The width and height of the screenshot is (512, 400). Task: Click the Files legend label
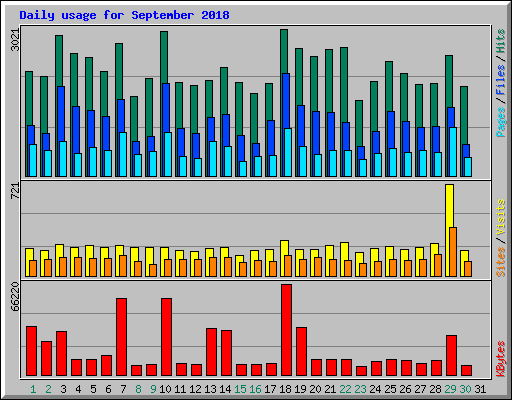(x=501, y=79)
